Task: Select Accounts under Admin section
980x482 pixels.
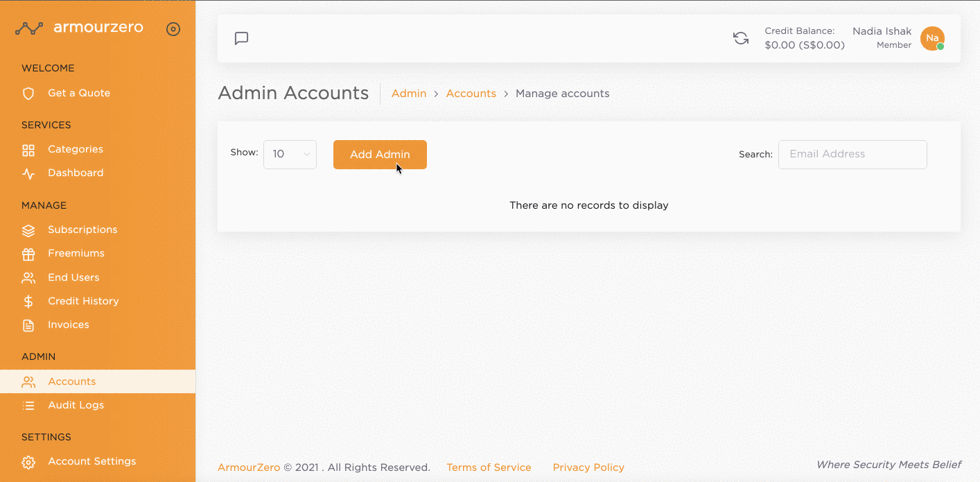Action: click(x=98, y=381)
